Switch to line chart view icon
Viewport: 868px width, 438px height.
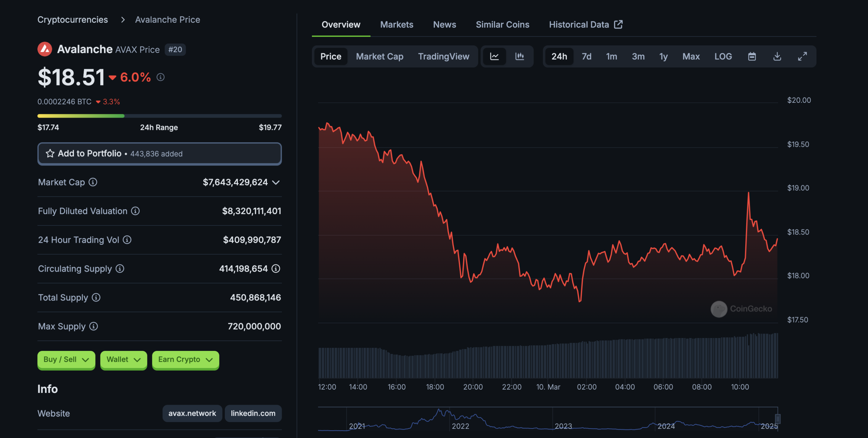[x=494, y=56]
